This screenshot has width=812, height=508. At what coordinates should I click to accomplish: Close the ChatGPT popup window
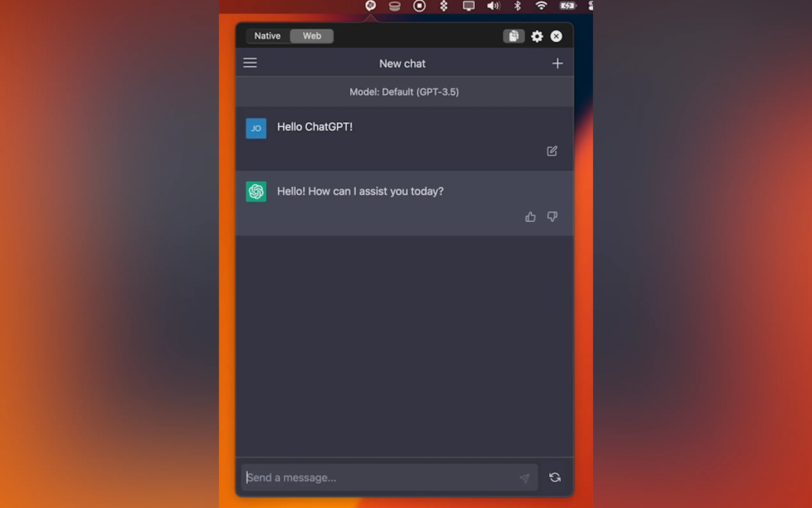[x=556, y=36]
